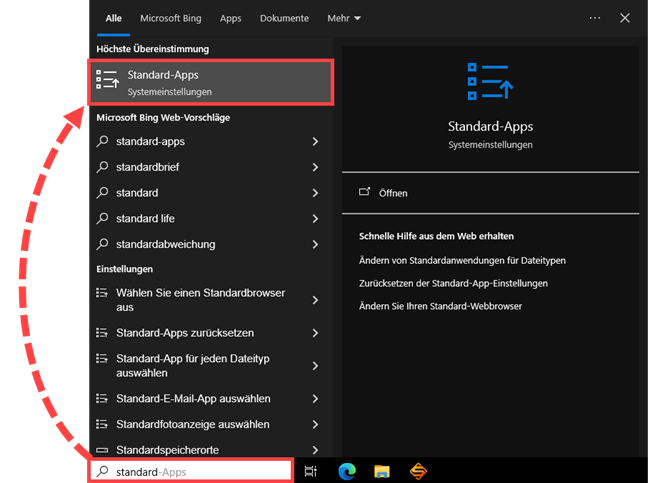
Task: Switch to the Alle tab
Action: [x=113, y=18]
